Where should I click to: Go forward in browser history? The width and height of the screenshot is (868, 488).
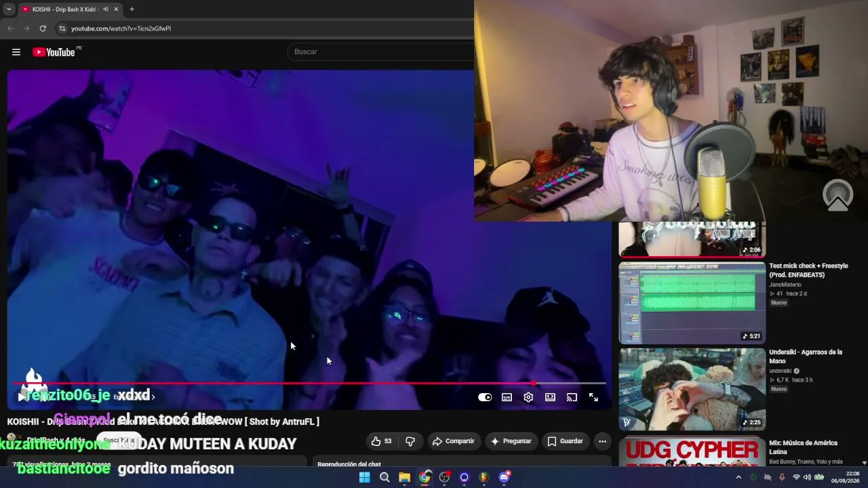pyautogui.click(x=26, y=28)
